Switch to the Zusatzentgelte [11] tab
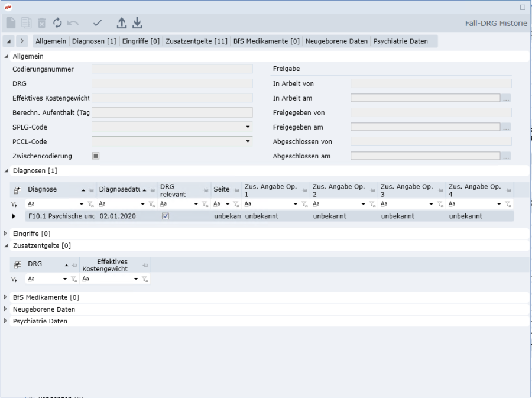Viewport: 532px width, 398px height. click(197, 41)
